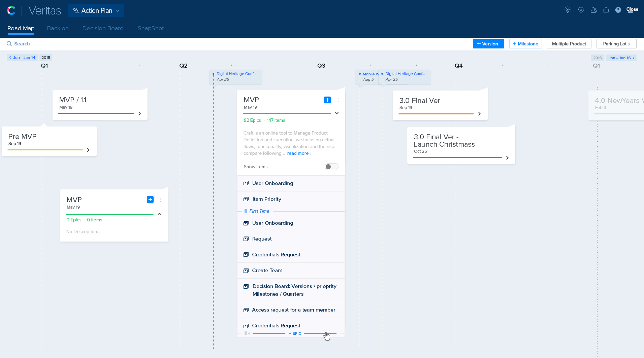The image size is (644, 358).
Task: Toggle the Show Items switch
Action: 331,167
